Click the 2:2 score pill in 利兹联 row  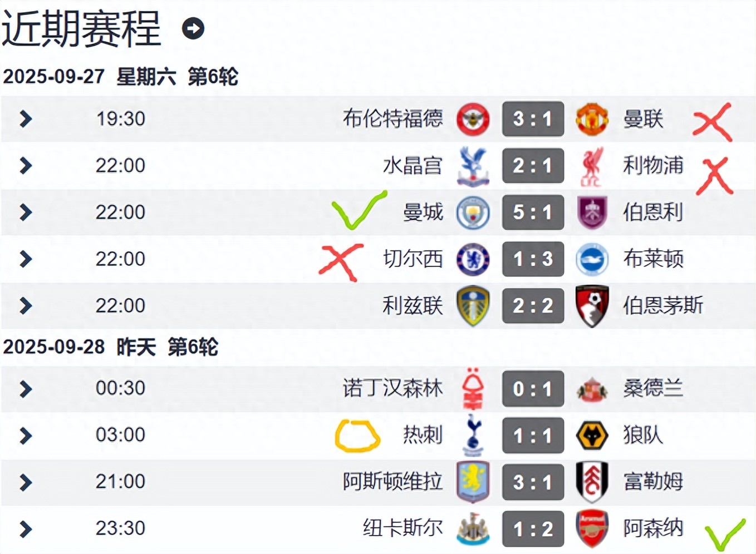click(532, 305)
